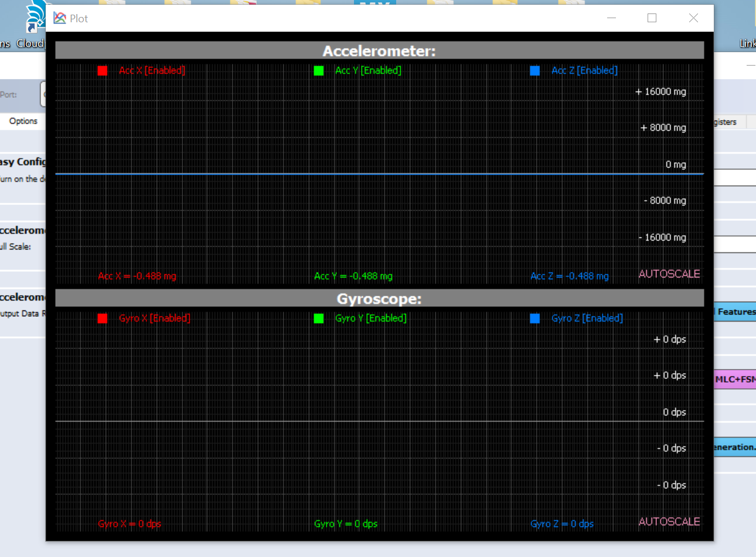Click the green Gyro Y legend marker
756x557 pixels.
(319, 318)
